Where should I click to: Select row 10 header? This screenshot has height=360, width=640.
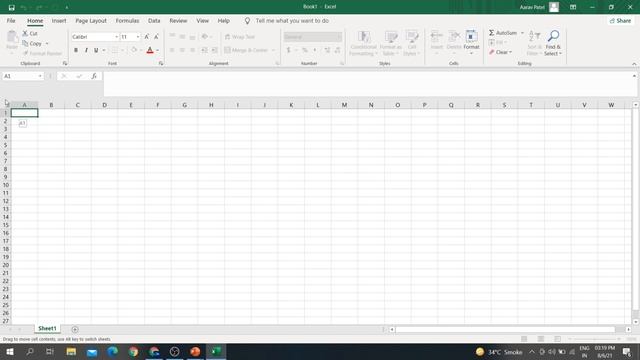(6, 185)
